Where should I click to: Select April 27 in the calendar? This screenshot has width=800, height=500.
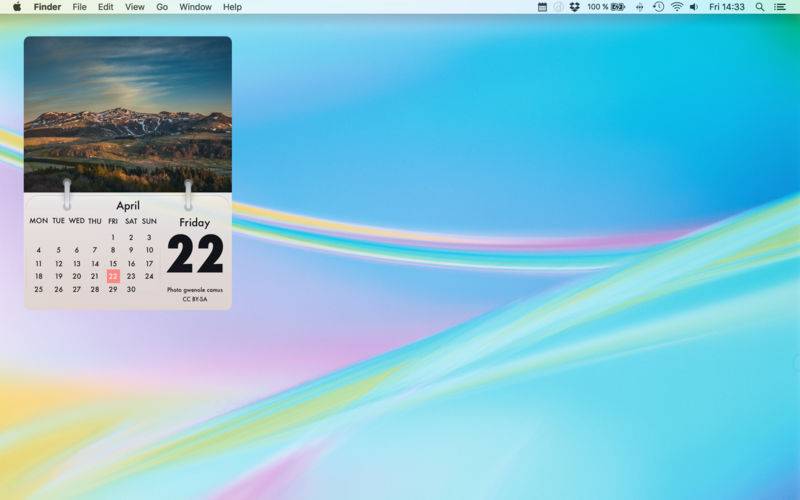pos(77,289)
